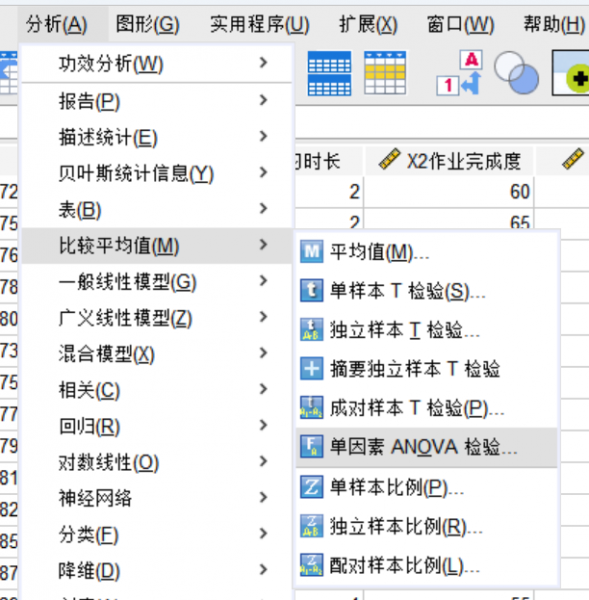The width and height of the screenshot is (589, 600).
Task: Click the Z icon beside 独立样本比例(R)
Action: (x=311, y=526)
